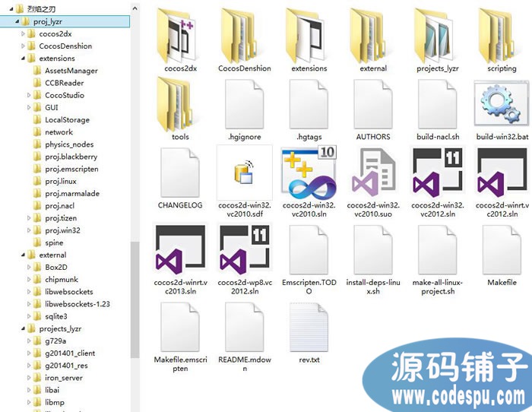Image resolution: width=532 pixels, height=412 pixels.
Task: Expand the cocos2dx tree node
Action: tap(23, 33)
